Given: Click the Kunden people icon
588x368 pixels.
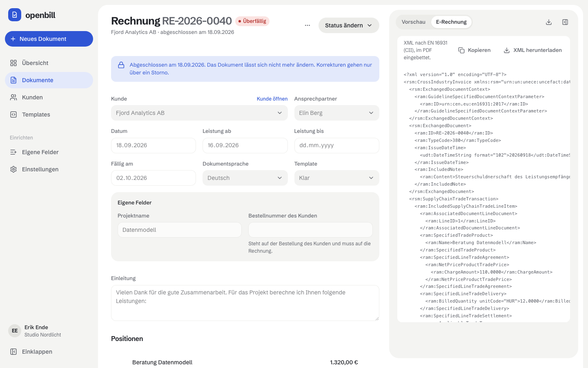Looking at the screenshot, I should [13, 97].
